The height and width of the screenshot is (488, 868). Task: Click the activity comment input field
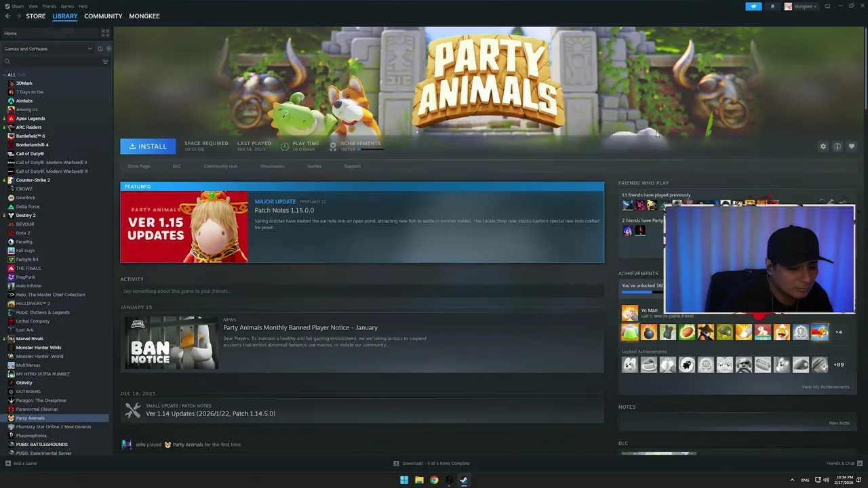coord(361,291)
